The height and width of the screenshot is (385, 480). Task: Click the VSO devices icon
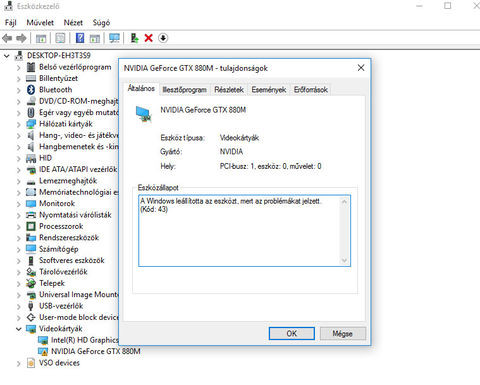(31, 363)
